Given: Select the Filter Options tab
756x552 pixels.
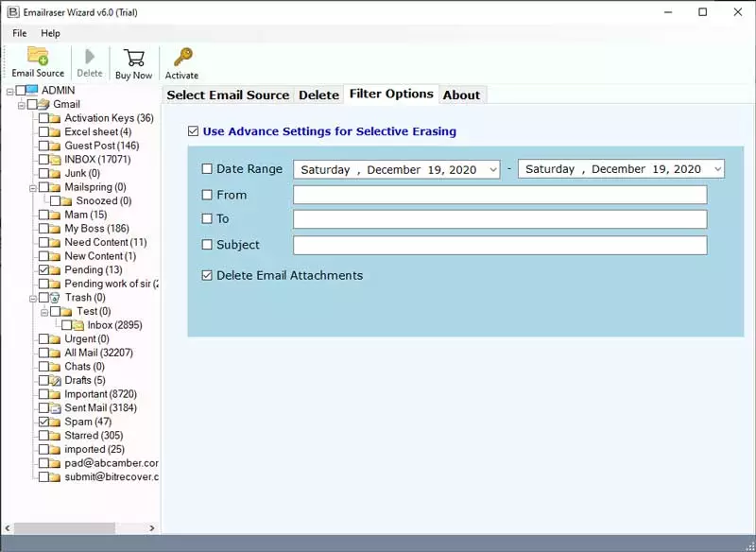Looking at the screenshot, I should [x=391, y=94].
